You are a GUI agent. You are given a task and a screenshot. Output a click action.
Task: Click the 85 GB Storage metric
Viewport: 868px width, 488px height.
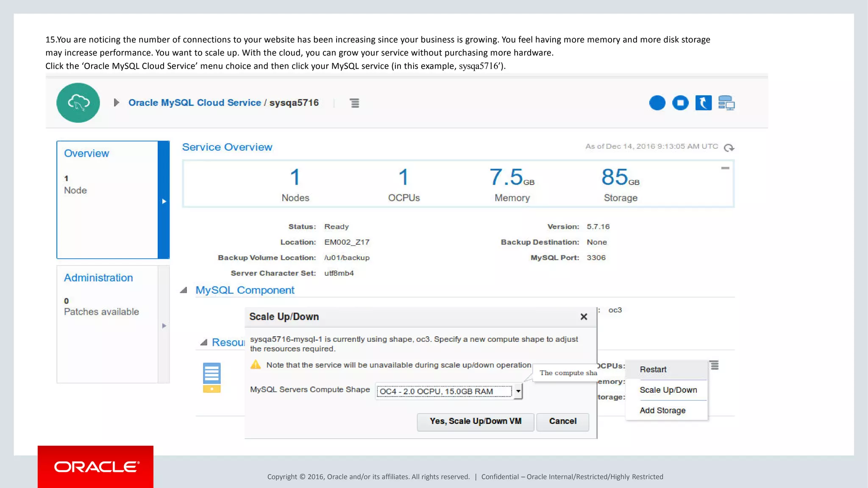click(x=620, y=185)
